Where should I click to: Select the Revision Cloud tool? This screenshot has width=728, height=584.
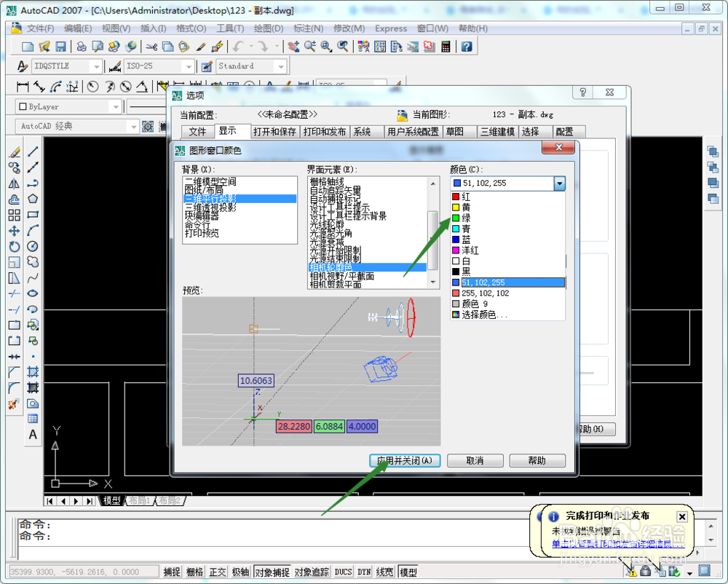point(33,262)
